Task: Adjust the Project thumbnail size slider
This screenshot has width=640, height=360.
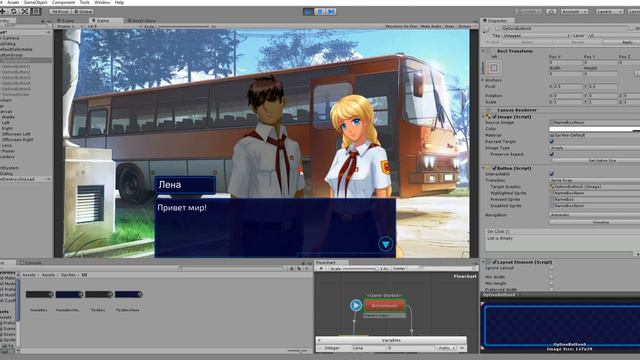Action: point(298,351)
